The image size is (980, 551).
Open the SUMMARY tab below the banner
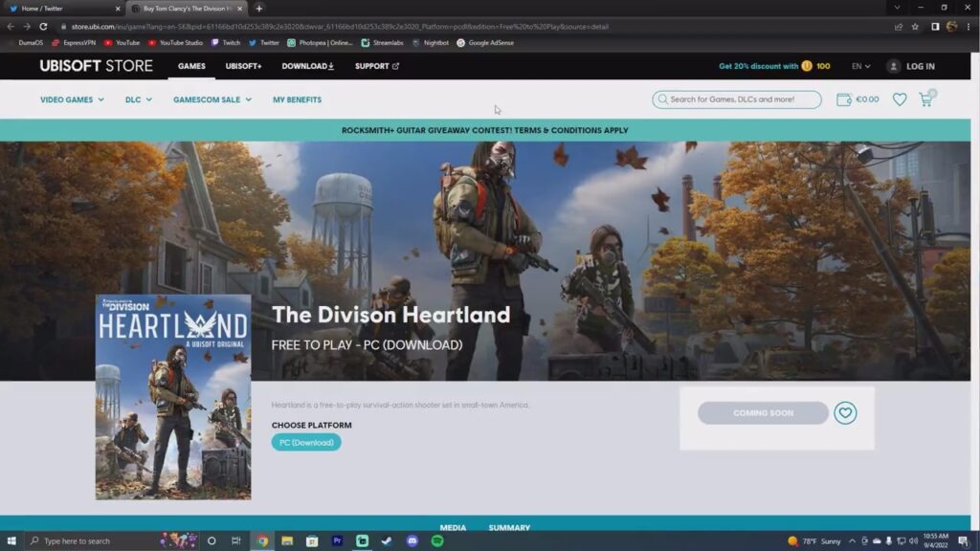(510, 527)
